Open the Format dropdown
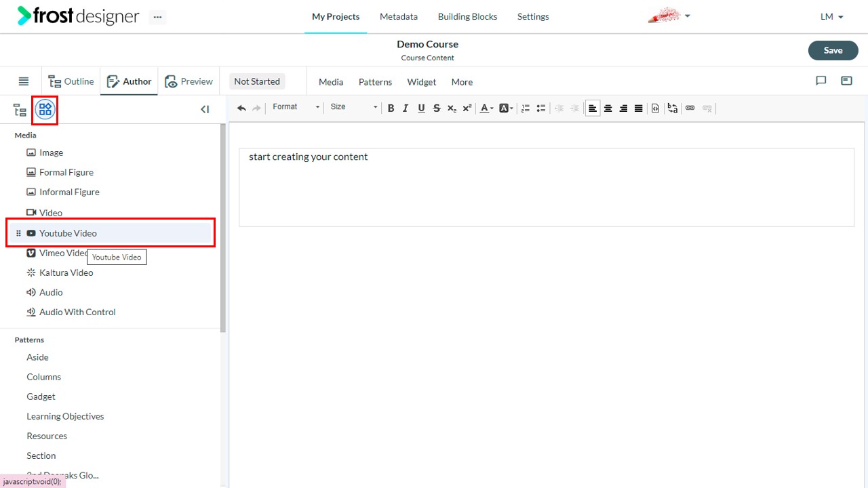Image resolution: width=868 pixels, height=488 pixels. coord(296,107)
